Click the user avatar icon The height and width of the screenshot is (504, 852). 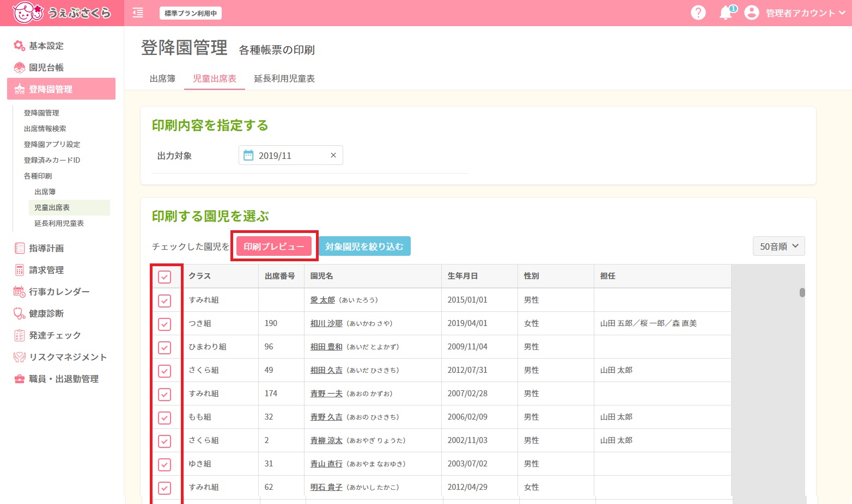pyautogui.click(x=751, y=13)
